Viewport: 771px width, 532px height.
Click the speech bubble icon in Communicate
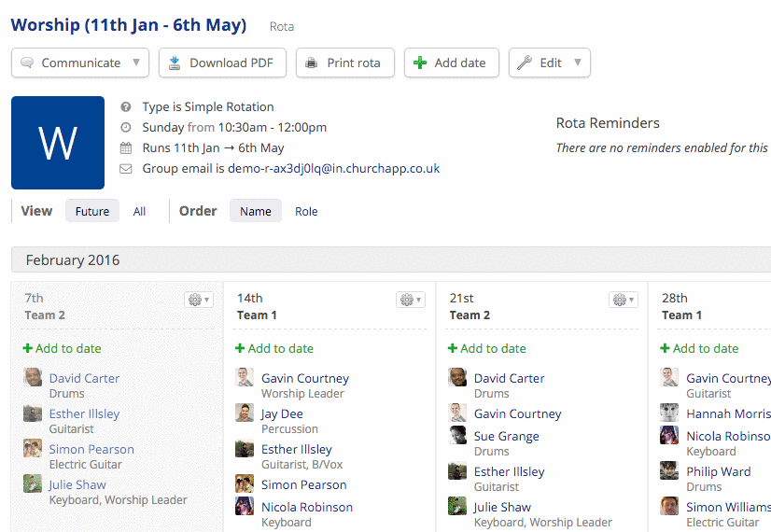point(28,63)
